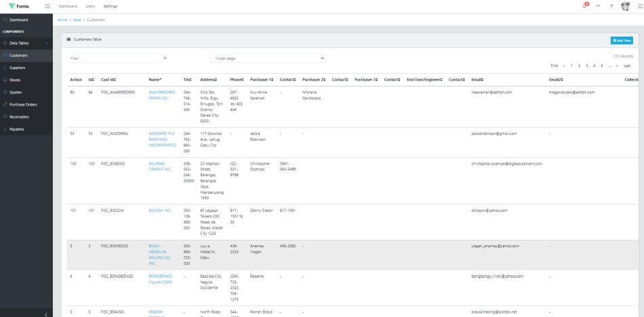Open the user avatar menu
644x317 pixels.
click(625, 6)
